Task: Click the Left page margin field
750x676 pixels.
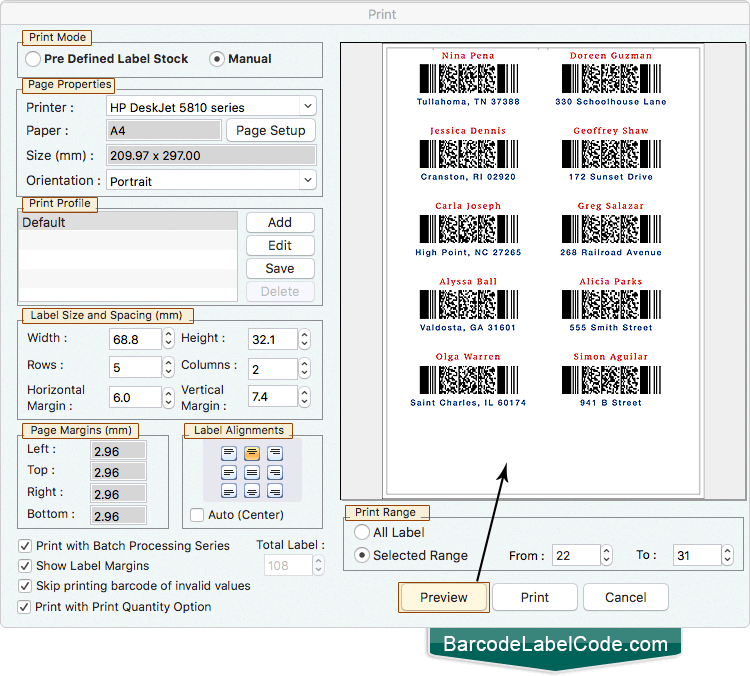Action: tap(118, 451)
